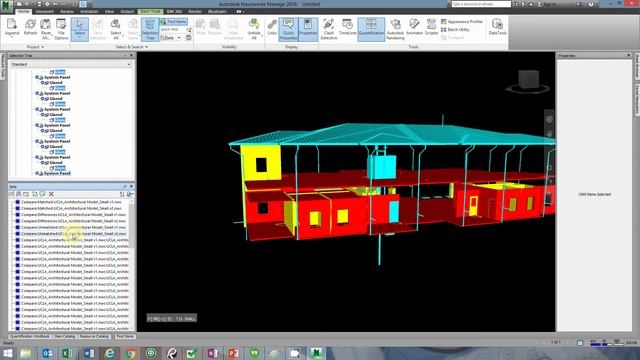Activate the Select tool

pos(80,29)
